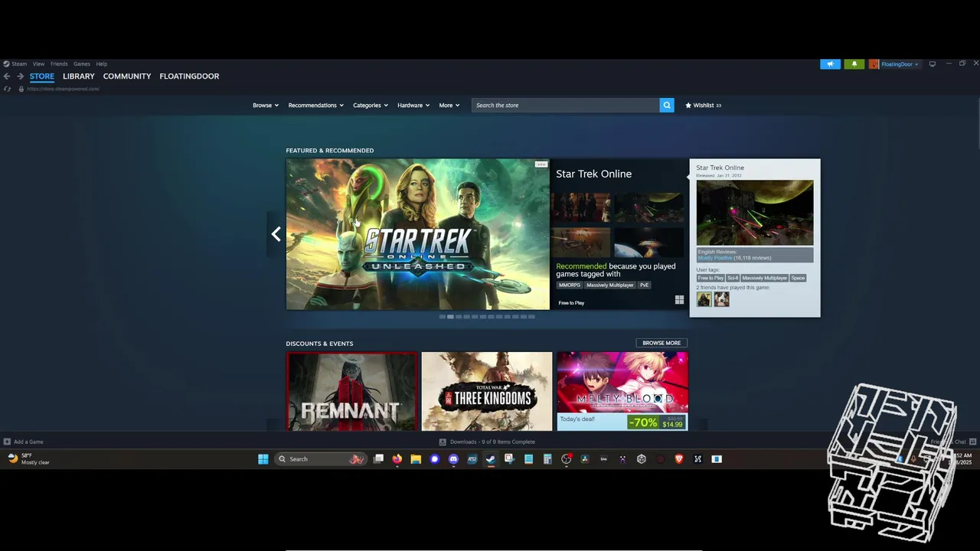Click the Sci-fi user tag in popup
This screenshot has height=551, width=980.
coord(733,278)
